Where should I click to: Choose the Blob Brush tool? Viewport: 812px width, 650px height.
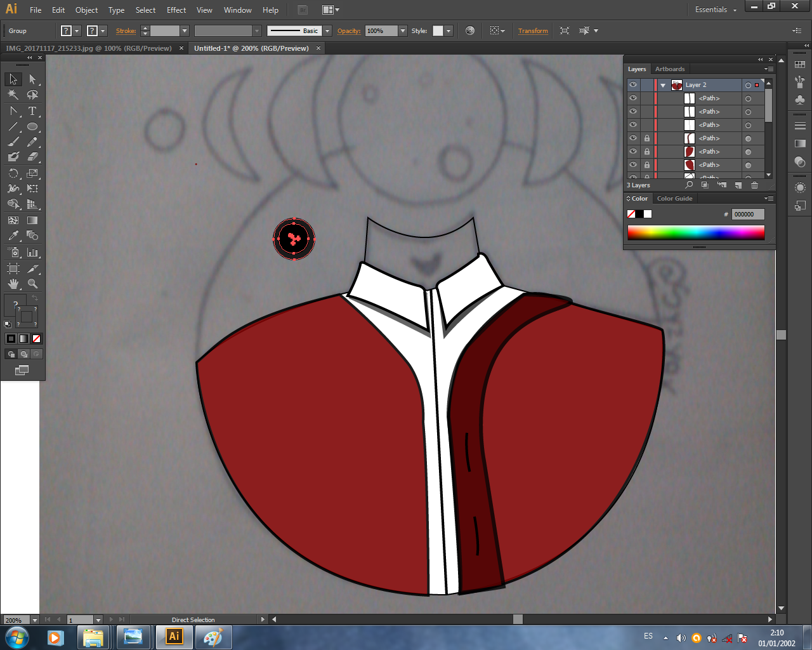coord(13,157)
